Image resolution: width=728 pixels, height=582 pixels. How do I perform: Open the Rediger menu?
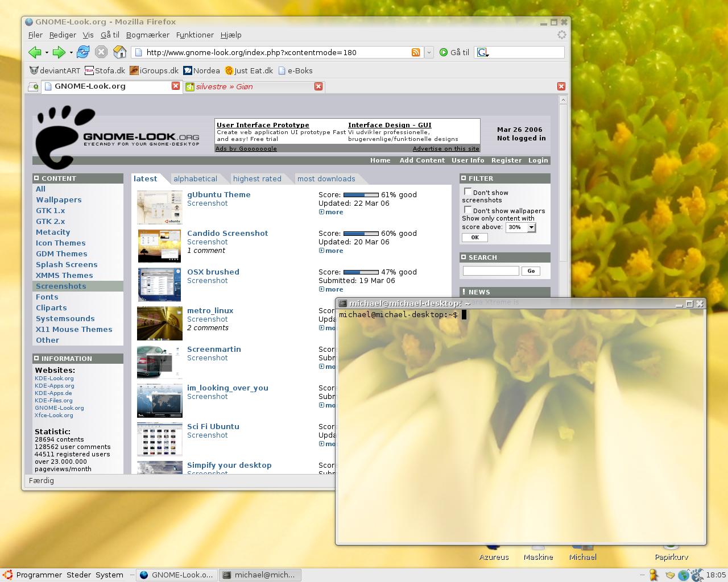coord(63,35)
